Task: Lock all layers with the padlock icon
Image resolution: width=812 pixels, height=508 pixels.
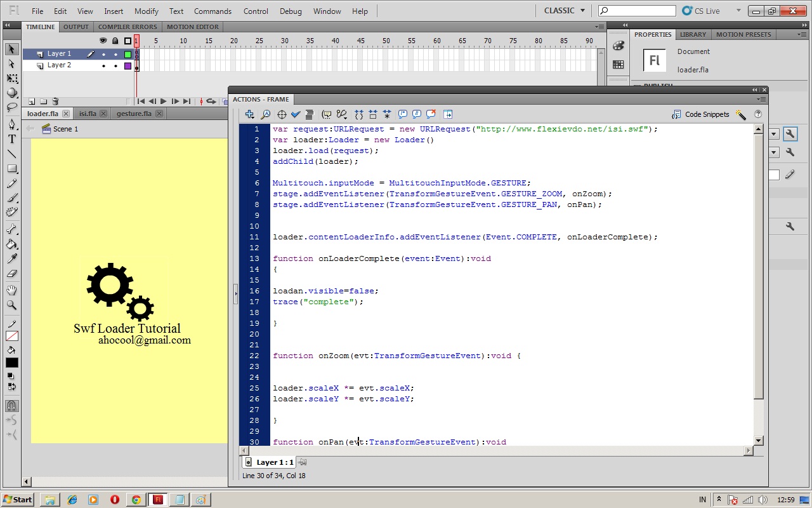Action: click(x=115, y=40)
